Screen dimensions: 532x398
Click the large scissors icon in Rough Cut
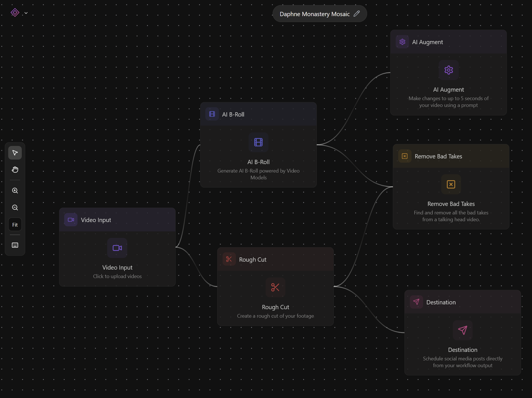[x=275, y=287]
